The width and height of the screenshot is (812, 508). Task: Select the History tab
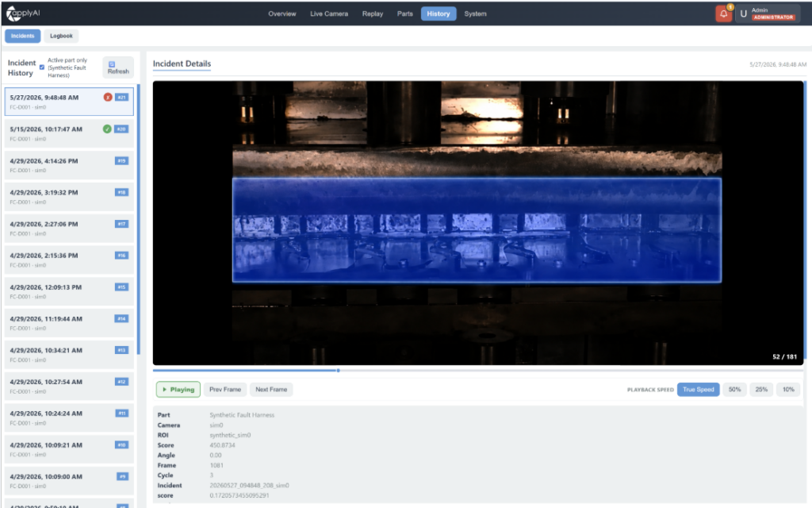tap(438, 14)
